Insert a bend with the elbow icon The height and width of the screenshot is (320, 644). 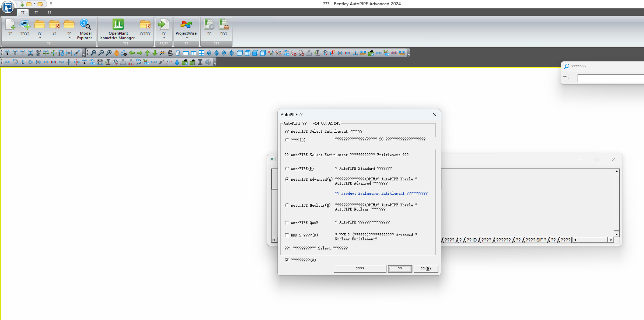pyautogui.click(x=15, y=62)
